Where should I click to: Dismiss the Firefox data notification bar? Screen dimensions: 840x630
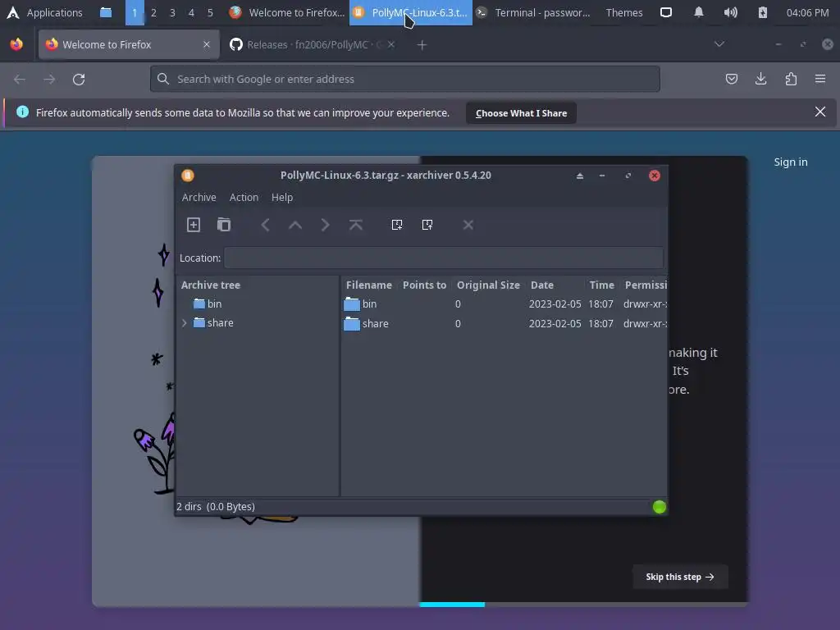[820, 112]
